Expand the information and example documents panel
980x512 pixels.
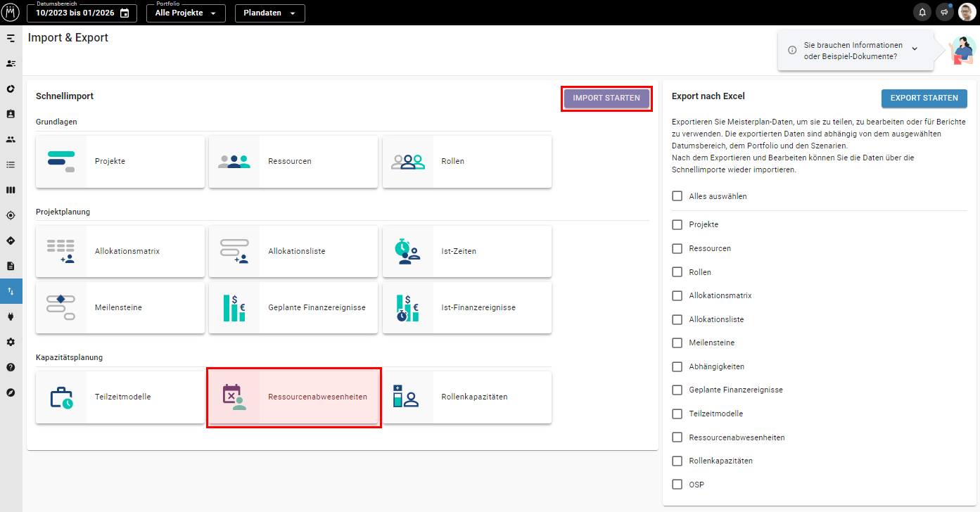coord(915,49)
